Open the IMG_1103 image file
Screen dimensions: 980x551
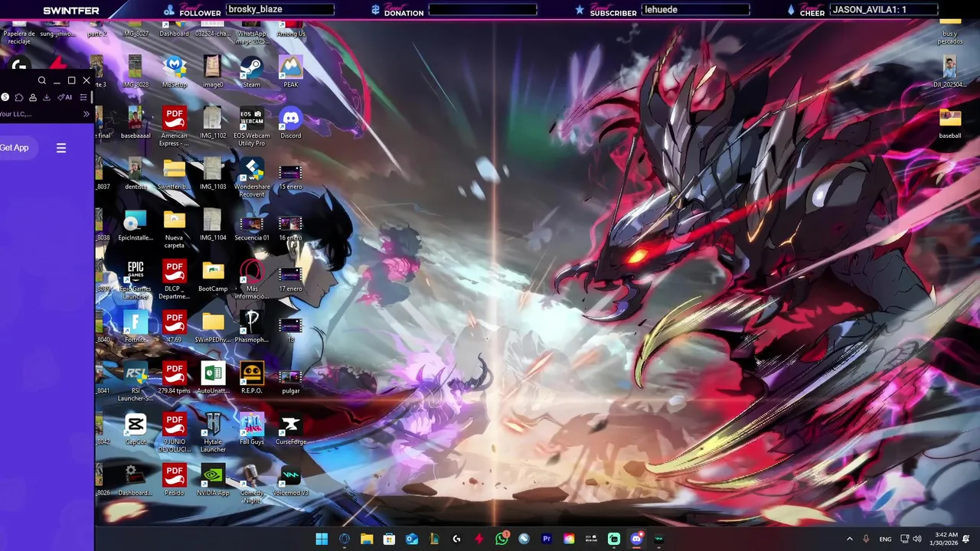(x=213, y=174)
